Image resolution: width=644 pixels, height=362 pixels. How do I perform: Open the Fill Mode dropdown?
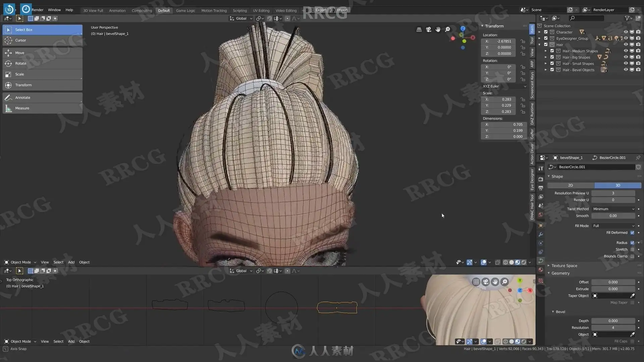tap(613, 226)
